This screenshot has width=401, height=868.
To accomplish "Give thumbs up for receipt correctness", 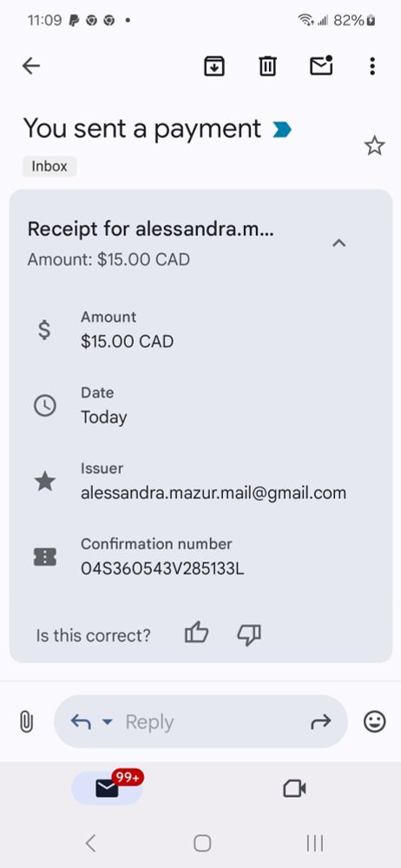I will 196,633.
